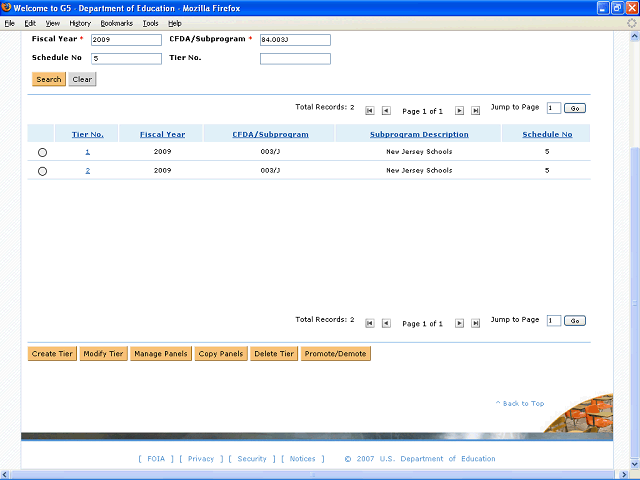Open the History menu
This screenshot has height=480, width=640.
point(80,23)
